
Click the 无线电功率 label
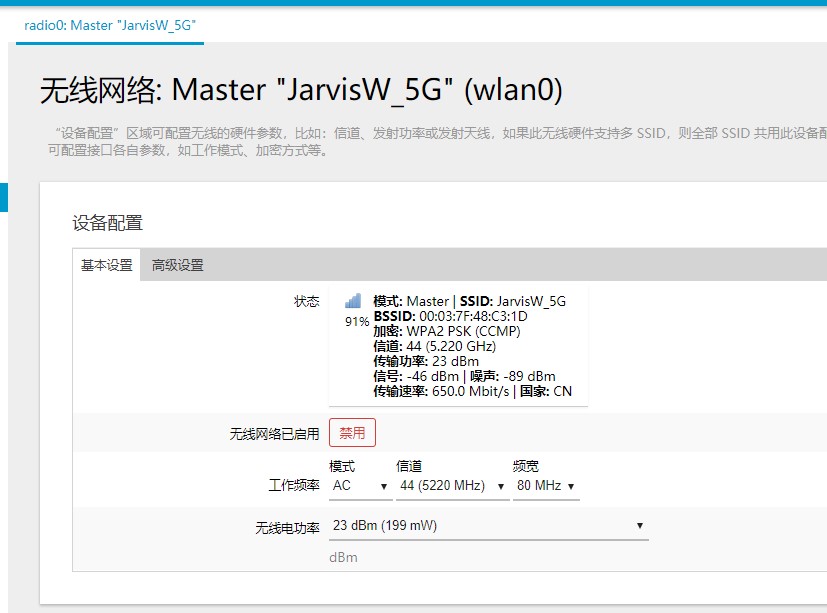click(x=287, y=528)
